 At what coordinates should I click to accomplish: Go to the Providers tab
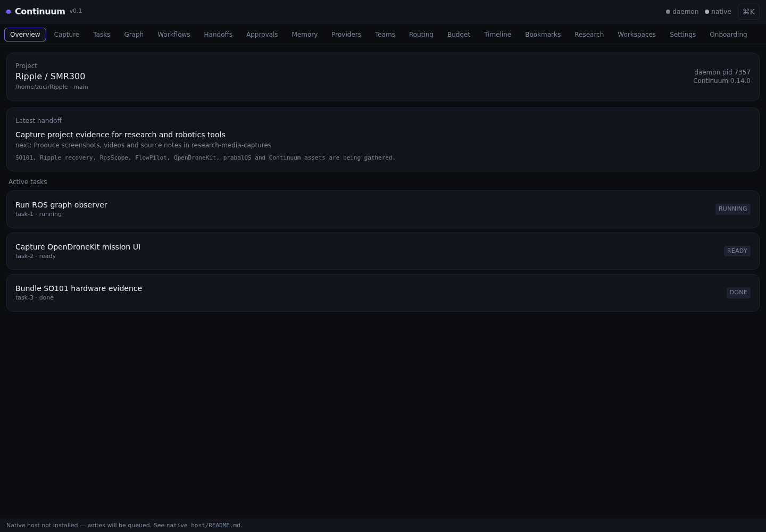(x=346, y=35)
